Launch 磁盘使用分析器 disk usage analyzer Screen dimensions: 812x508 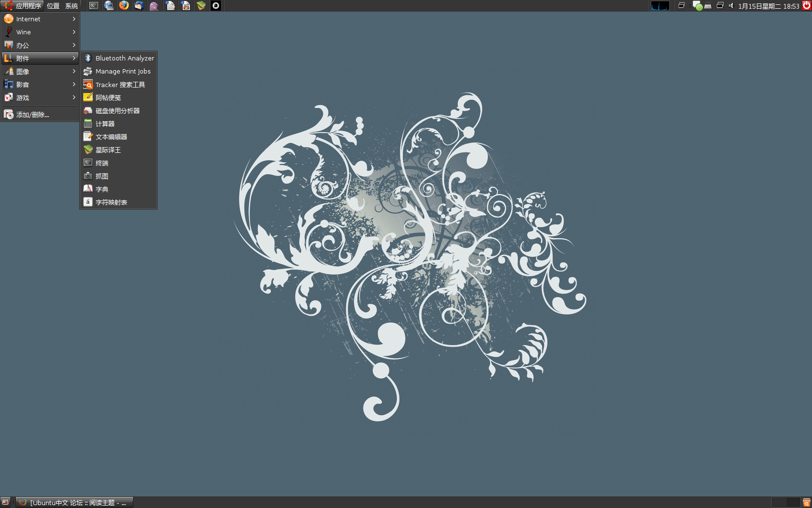(118, 111)
